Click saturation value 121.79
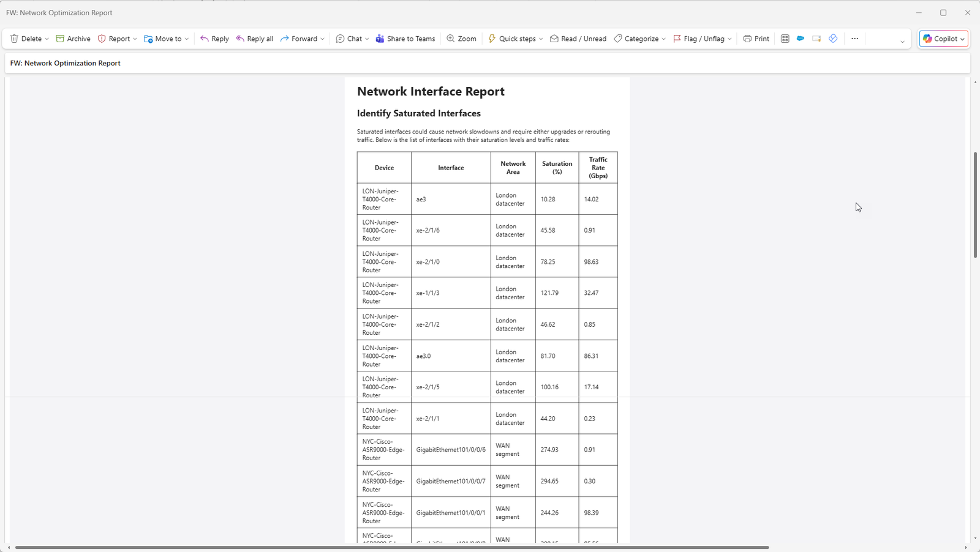This screenshot has width=980, height=552. (549, 293)
